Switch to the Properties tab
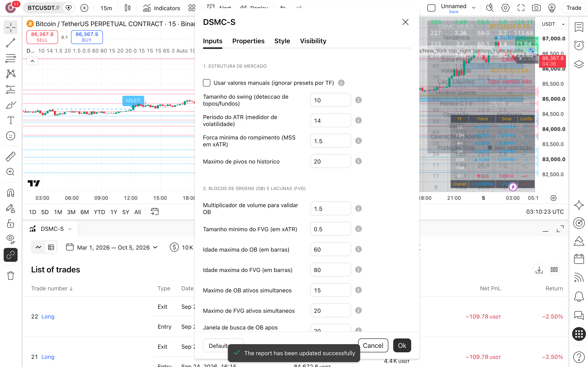Viewport: 588px width, 367px height. point(248,41)
